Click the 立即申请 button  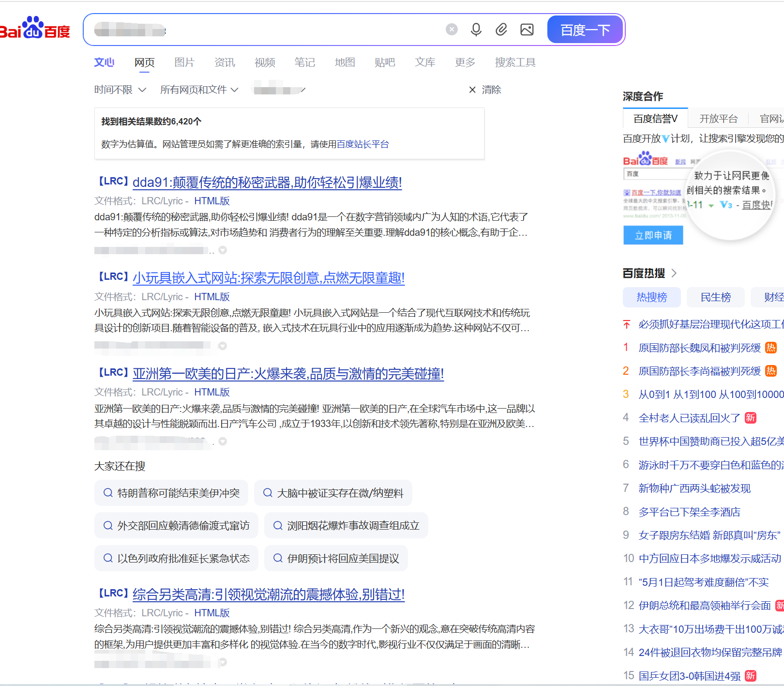coord(653,235)
